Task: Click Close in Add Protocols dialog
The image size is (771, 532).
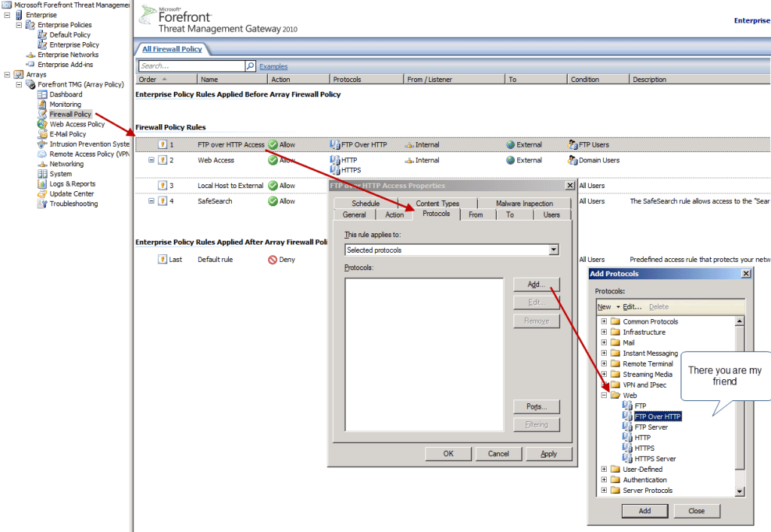Action: pyautogui.click(x=696, y=511)
